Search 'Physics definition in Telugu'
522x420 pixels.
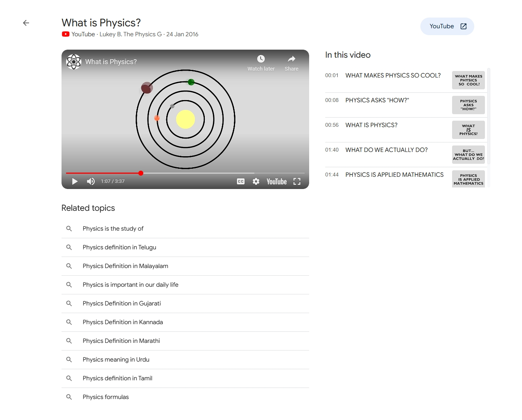tap(185, 247)
